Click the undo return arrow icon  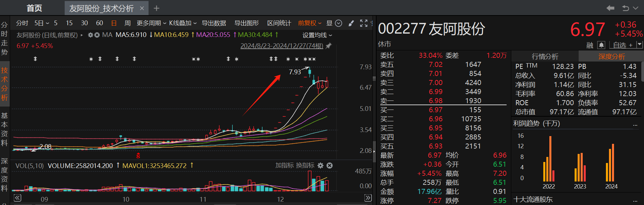(x=625, y=8)
